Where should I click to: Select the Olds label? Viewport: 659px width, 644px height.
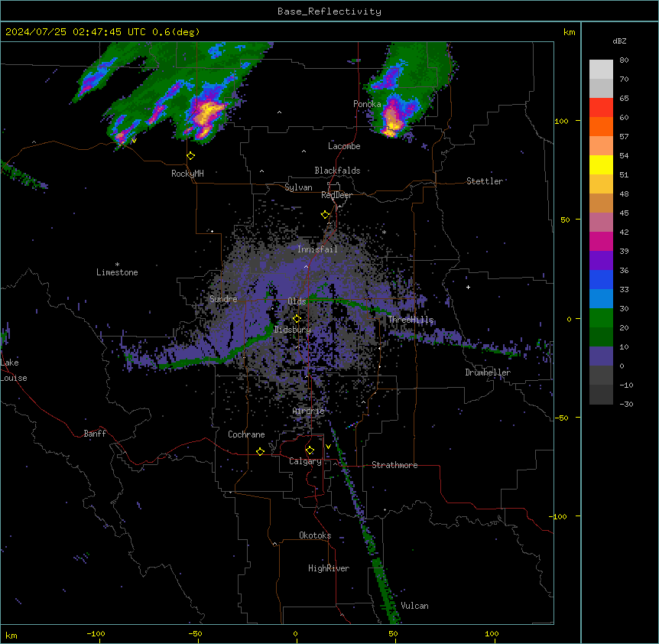point(297,301)
